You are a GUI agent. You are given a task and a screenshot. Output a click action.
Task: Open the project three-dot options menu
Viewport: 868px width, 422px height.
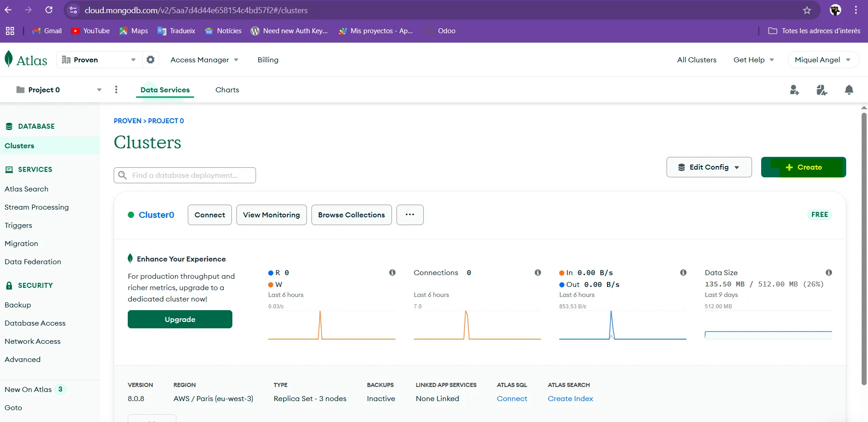click(116, 90)
